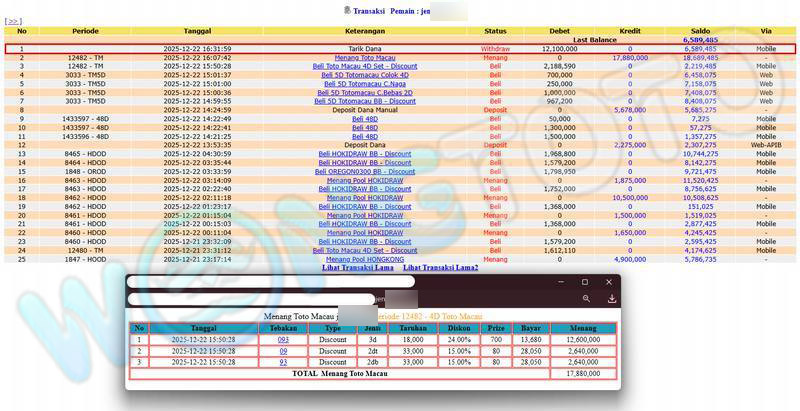Screen dimensions: 800x411
Task: Click the Keterangan column header
Action: coord(364,31)
